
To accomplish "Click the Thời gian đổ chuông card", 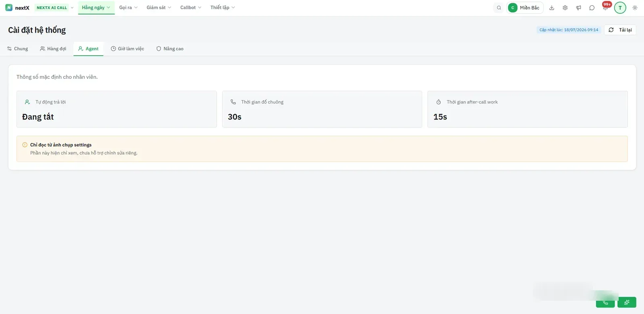I will click(322, 109).
